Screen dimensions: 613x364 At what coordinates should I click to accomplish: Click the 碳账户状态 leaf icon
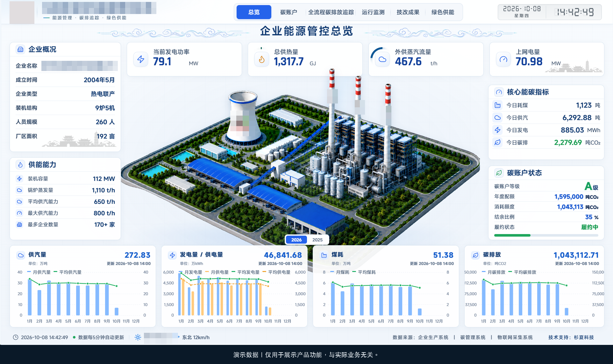click(499, 173)
